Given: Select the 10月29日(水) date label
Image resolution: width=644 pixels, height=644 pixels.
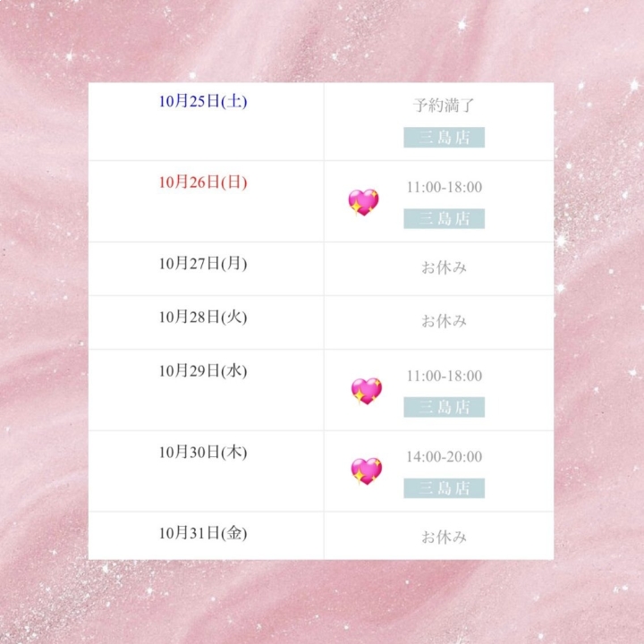Looking at the screenshot, I should coord(203,370).
